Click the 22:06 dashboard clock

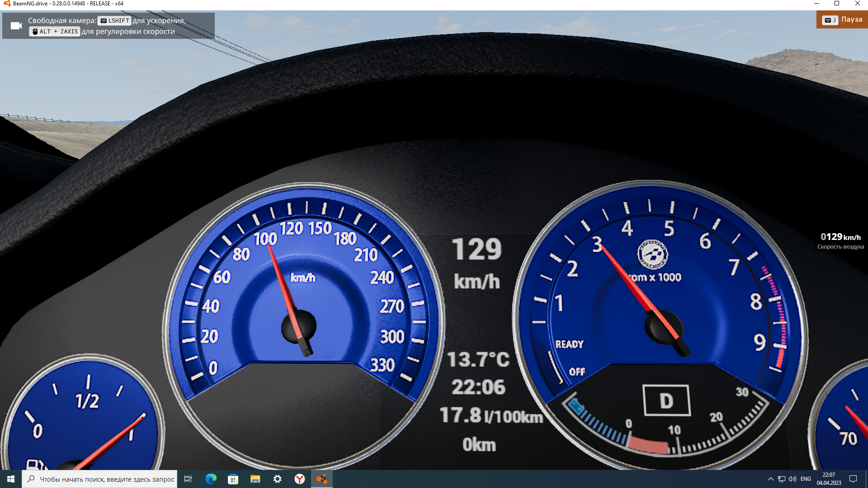[x=478, y=387]
